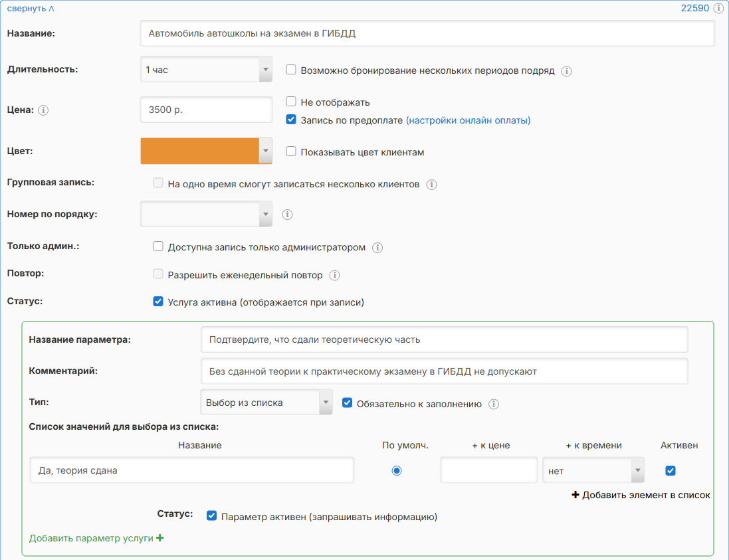Open the Тип dropdown showing Выбор из списка

click(266, 403)
